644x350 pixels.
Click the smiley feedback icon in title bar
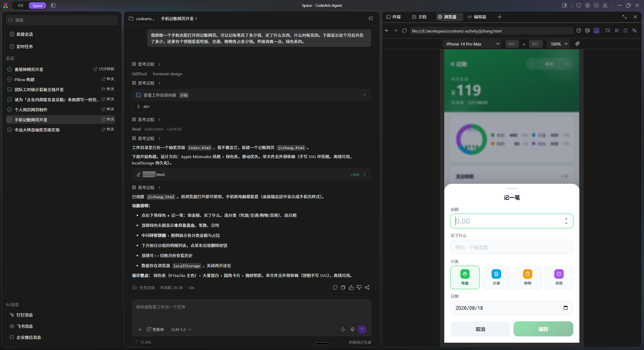click(596, 5)
